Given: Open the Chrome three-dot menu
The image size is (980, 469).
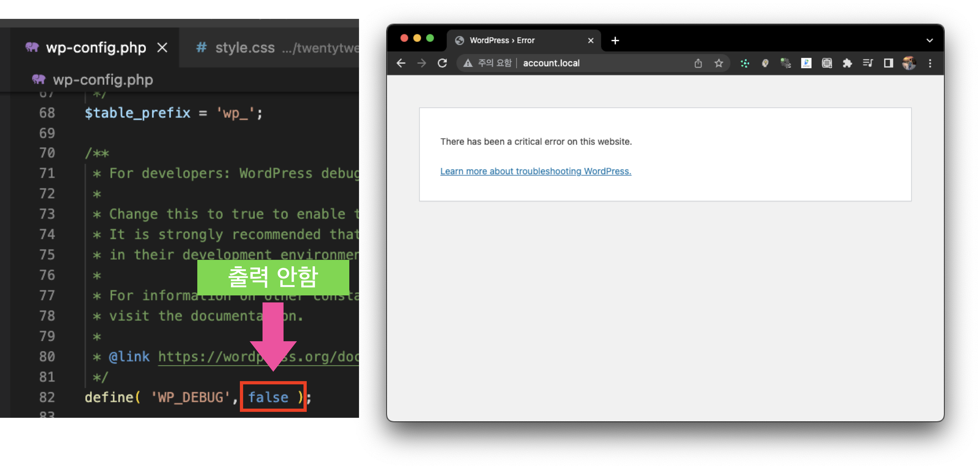Looking at the screenshot, I should (930, 63).
